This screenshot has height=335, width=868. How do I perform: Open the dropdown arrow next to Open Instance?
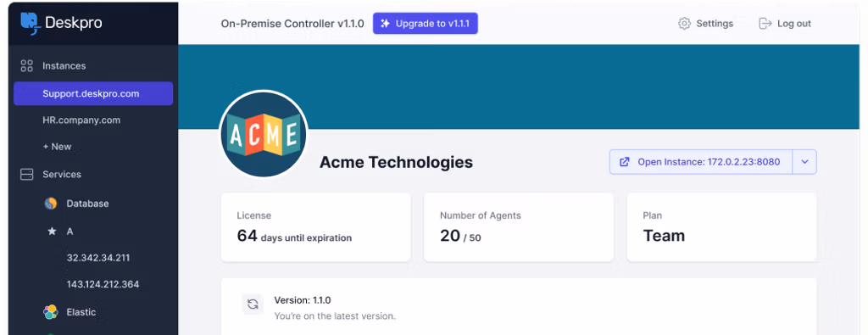coord(805,162)
